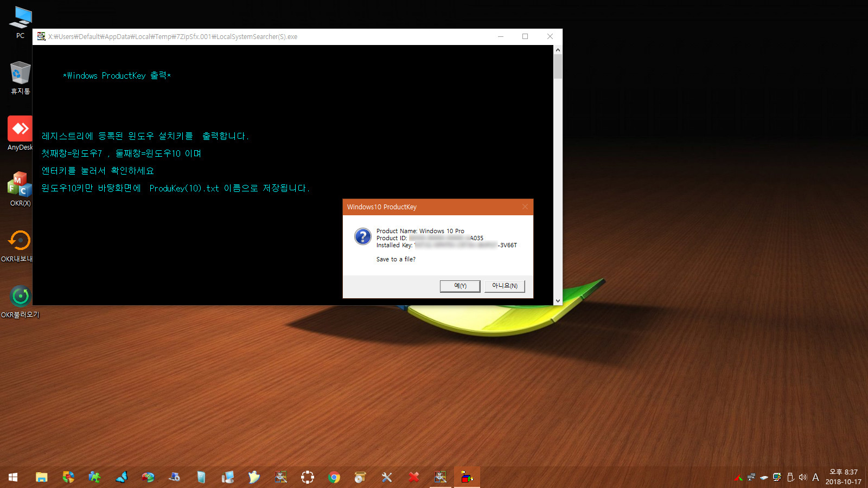Viewport: 868px width, 488px height.
Task: Click the drive tray icon
Action: [764, 478]
